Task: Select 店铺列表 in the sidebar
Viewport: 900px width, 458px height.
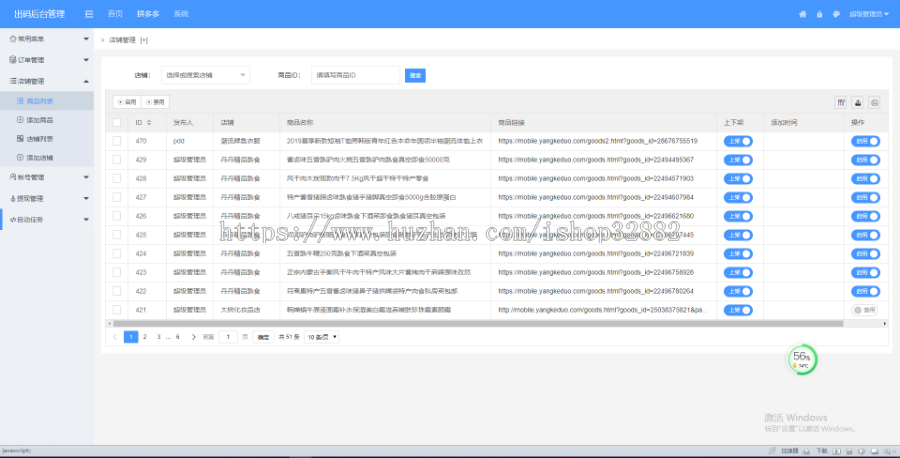Action: [46, 139]
